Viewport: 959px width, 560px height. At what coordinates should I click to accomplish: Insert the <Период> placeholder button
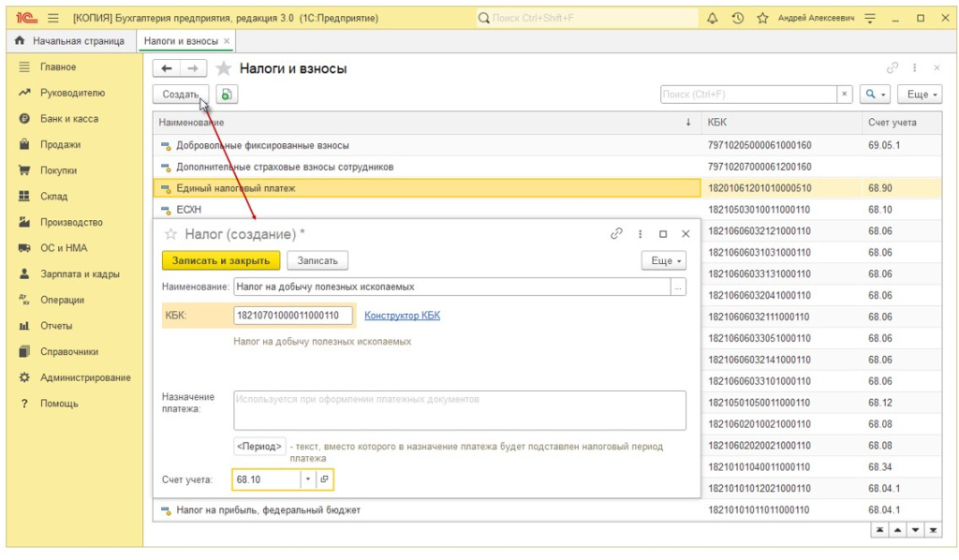(x=259, y=447)
